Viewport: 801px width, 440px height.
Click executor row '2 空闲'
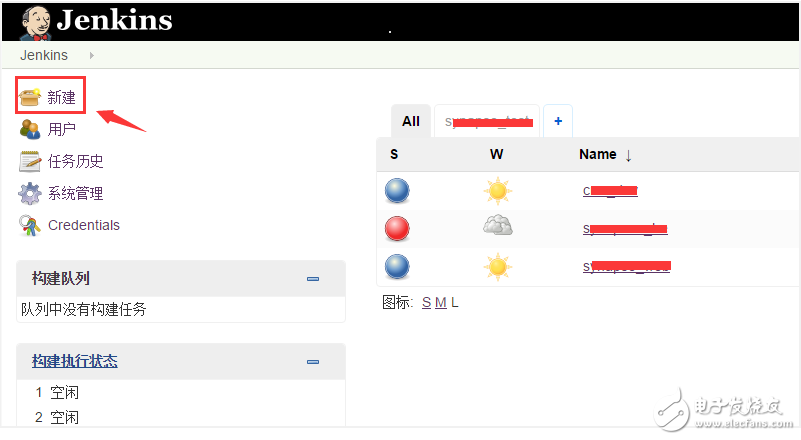click(57, 417)
